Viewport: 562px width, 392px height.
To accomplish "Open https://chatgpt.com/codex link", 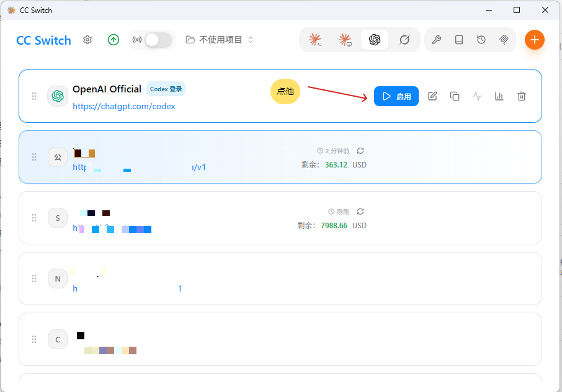I will tap(124, 107).
